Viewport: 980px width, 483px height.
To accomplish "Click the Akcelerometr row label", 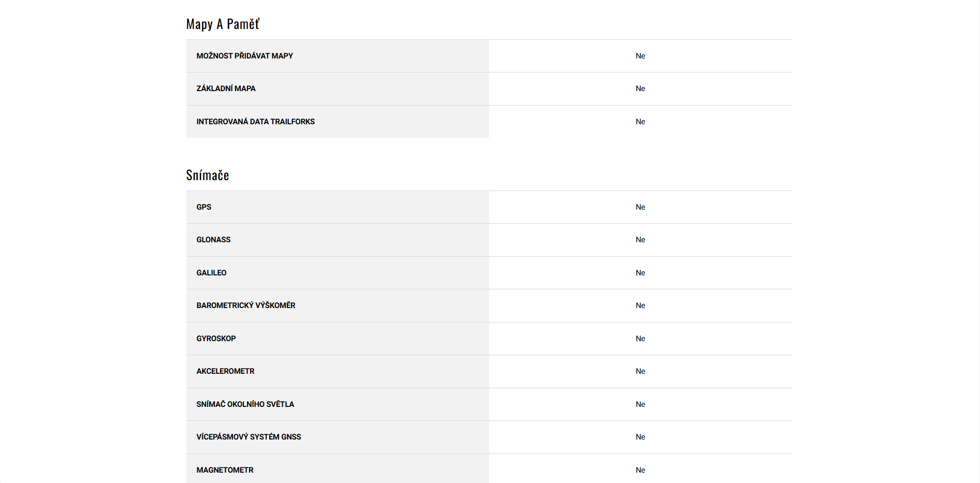I will click(x=225, y=371).
